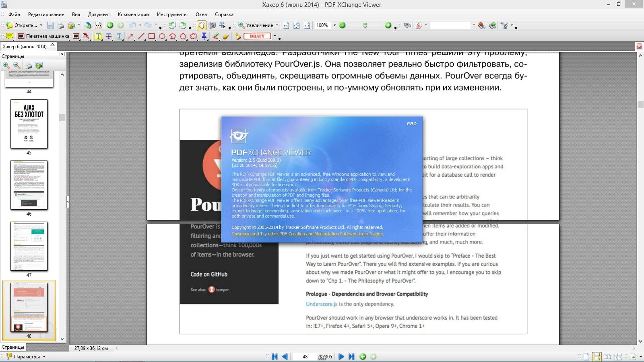Viewport: 644px width, 362px height.
Task: Open the Undo history dropdown arrow
Action: pos(140,25)
